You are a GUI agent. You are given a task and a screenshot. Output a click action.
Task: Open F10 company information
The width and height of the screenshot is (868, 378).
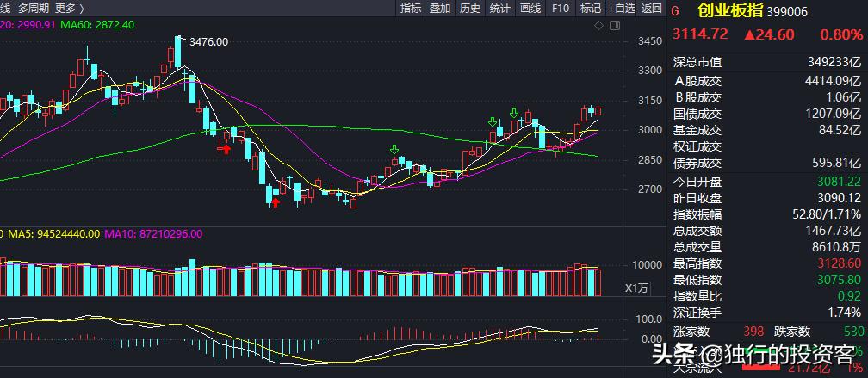pyautogui.click(x=560, y=9)
